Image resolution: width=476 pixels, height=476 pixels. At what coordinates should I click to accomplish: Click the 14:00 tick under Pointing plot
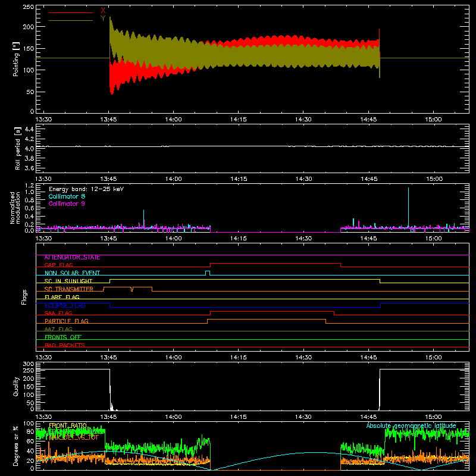pos(173,120)
